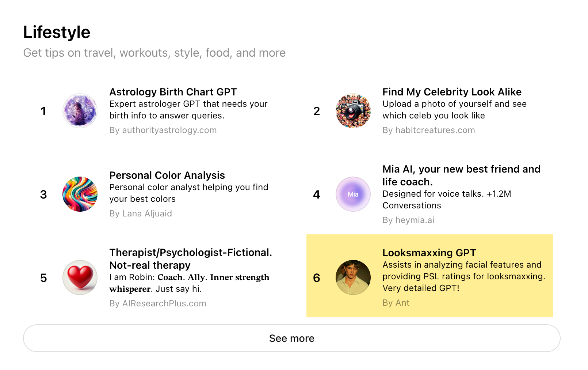Image resolution: width=588 pixels, height=370 pixels.
Task: Click the rank number 6 entry
Action: tap(316, 278)
